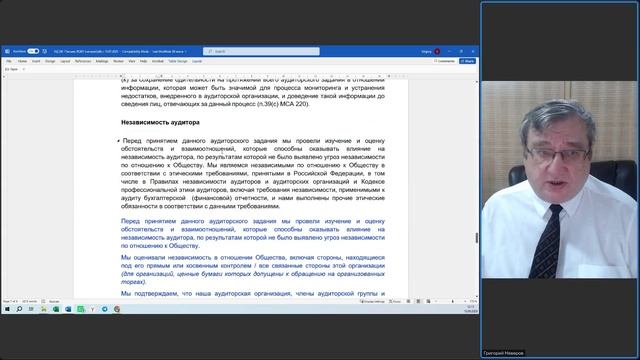
Task: Open the user account avatar
Action: click(x=437, y=51)
